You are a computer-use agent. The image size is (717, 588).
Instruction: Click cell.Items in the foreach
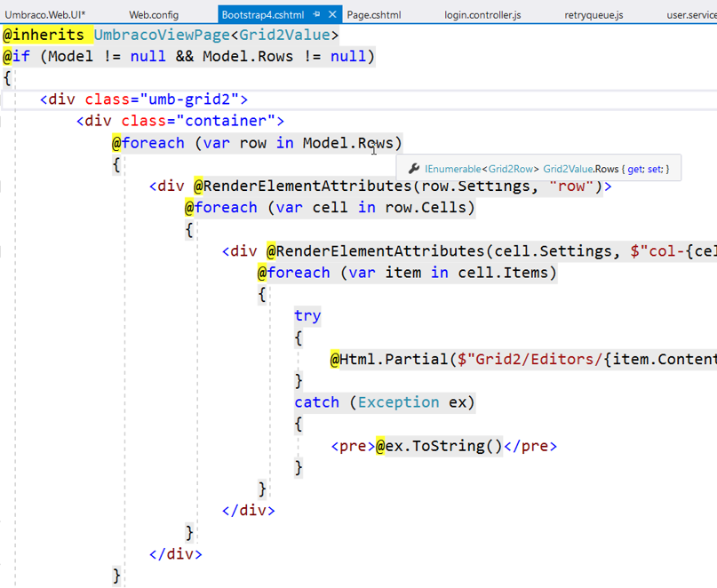(503, 273)
